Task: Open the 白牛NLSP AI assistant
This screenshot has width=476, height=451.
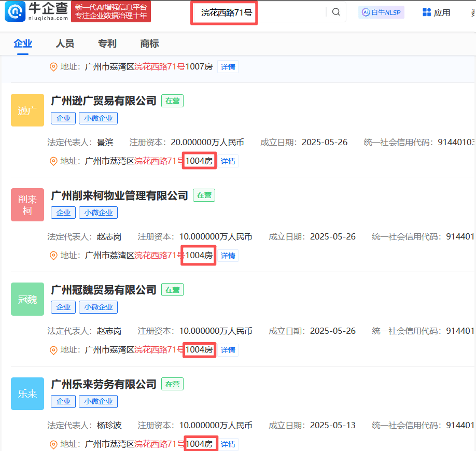Action: [x=381, y=12]
